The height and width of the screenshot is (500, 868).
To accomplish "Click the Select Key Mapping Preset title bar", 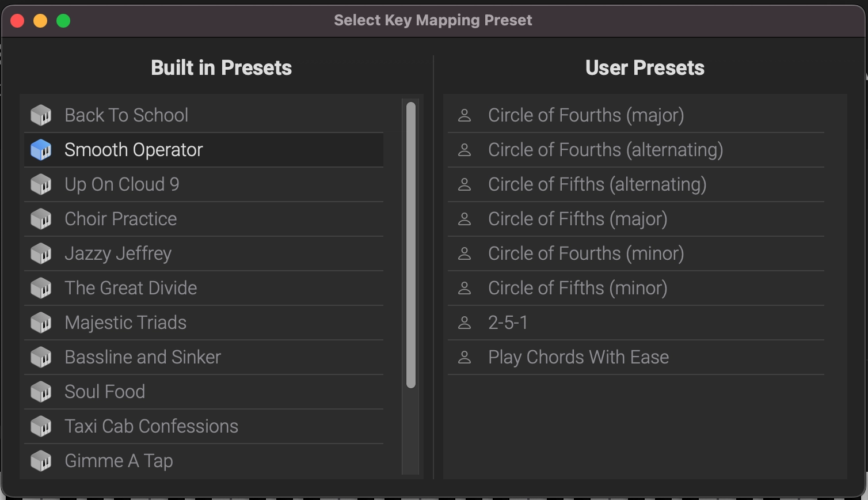I will [433, 20].
